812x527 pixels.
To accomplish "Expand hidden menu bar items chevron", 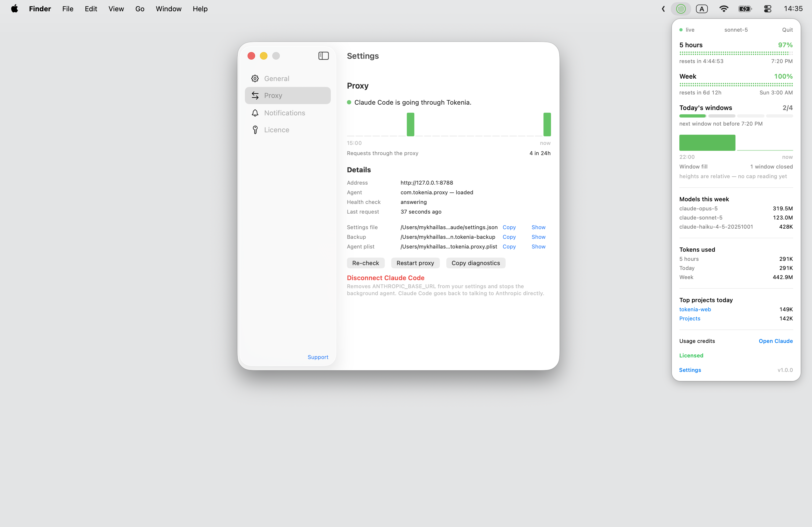I will pyautogui.click(x=663, y=9).
